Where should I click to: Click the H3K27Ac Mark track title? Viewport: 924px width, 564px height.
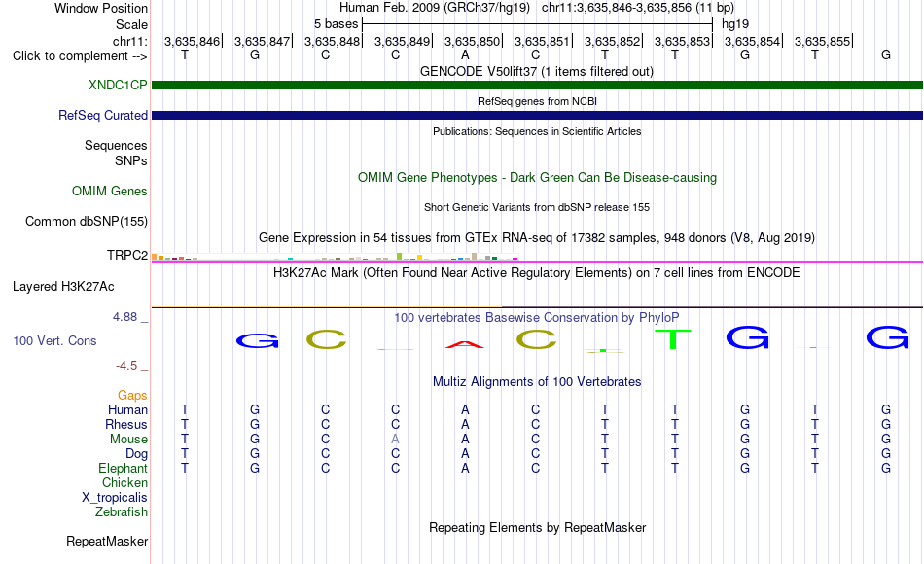536,273
